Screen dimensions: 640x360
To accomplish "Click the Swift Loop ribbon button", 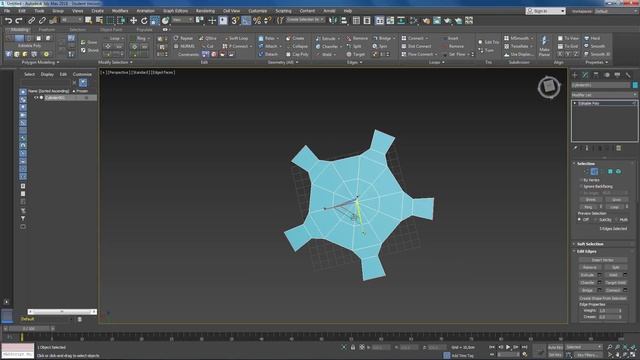I will pos(236,38).
